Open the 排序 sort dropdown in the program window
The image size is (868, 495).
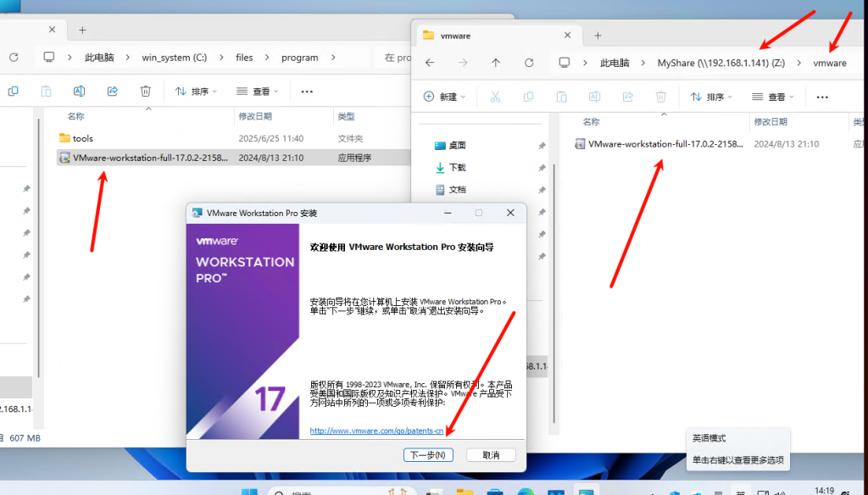pos(196,92)
